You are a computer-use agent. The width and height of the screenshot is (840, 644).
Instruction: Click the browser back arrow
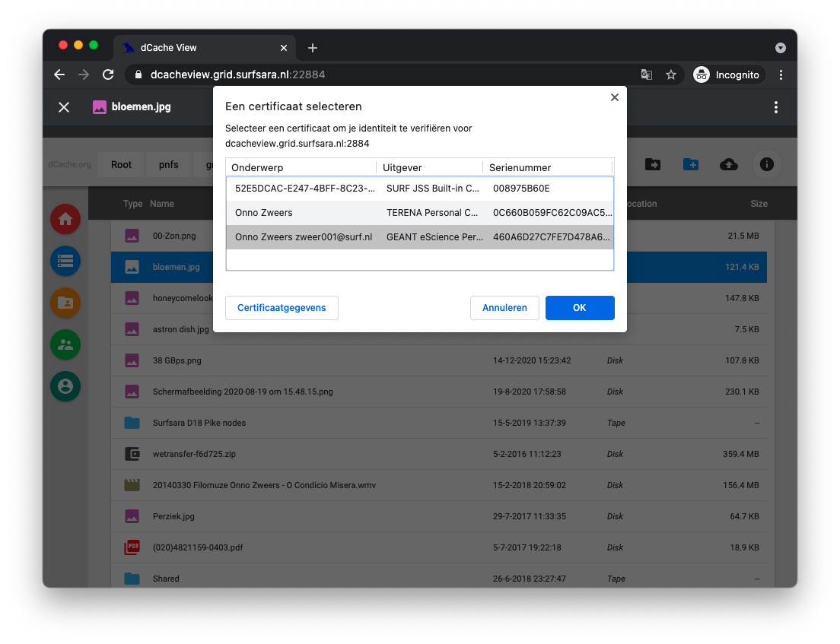point(59,75)
